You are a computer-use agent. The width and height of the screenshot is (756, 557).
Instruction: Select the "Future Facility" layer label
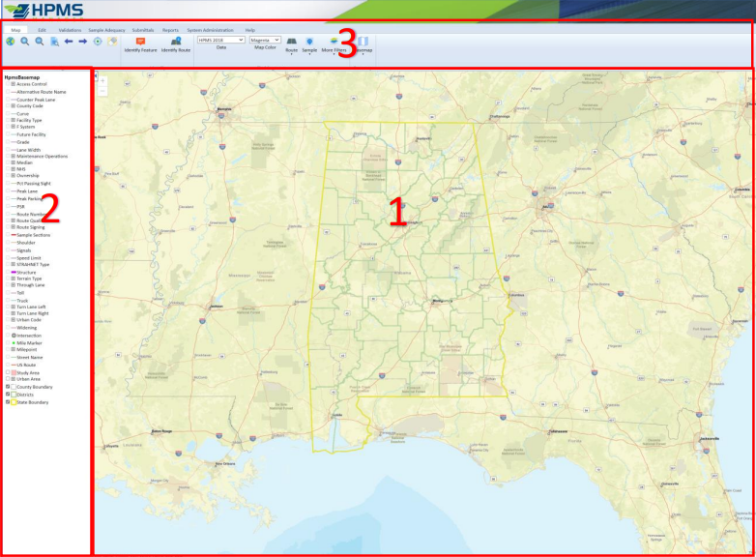[x=31, y=134]
